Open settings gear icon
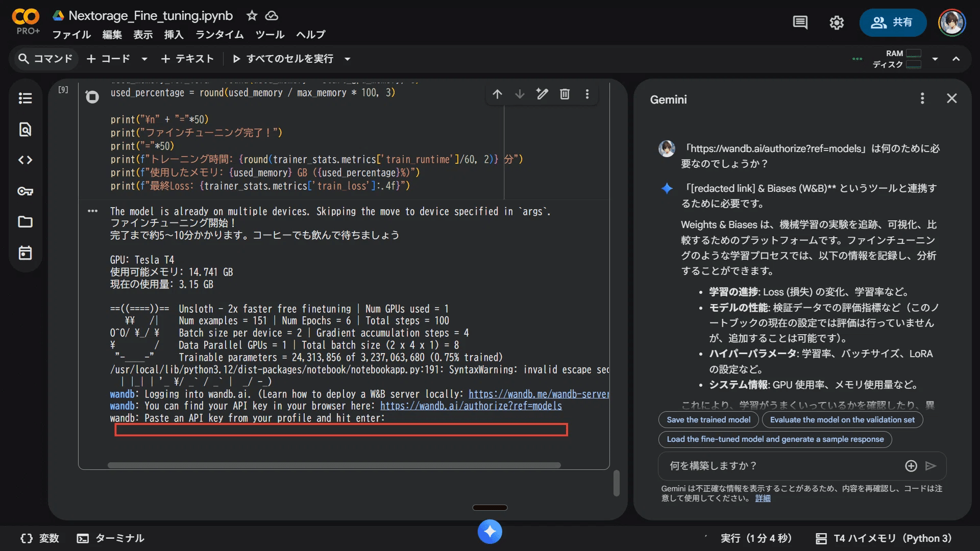Screen dimensions: 980x551 coord(837,22)
